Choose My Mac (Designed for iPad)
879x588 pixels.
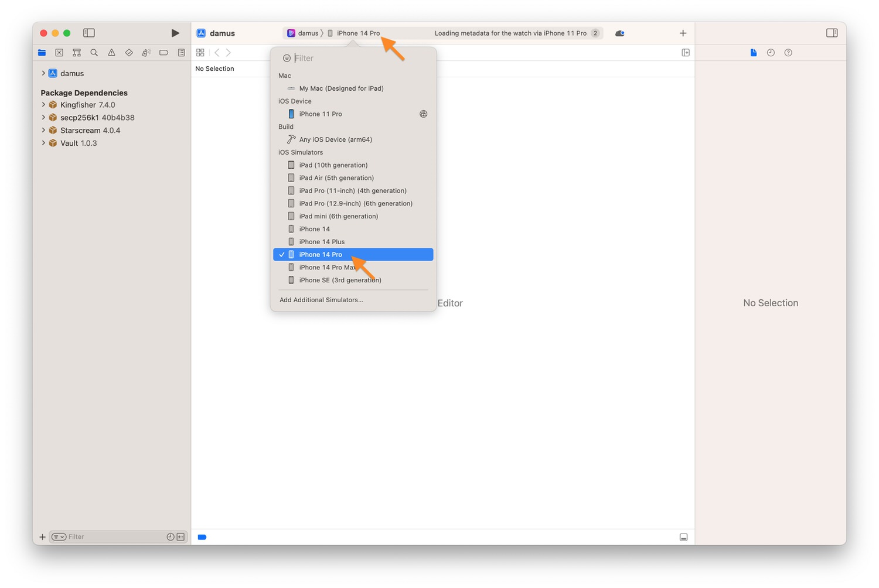click(x=353, y=88)
